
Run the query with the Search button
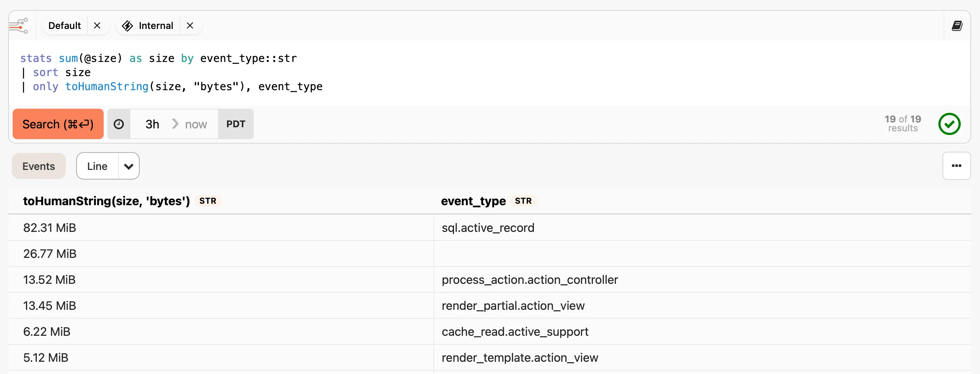click(58, 124)
